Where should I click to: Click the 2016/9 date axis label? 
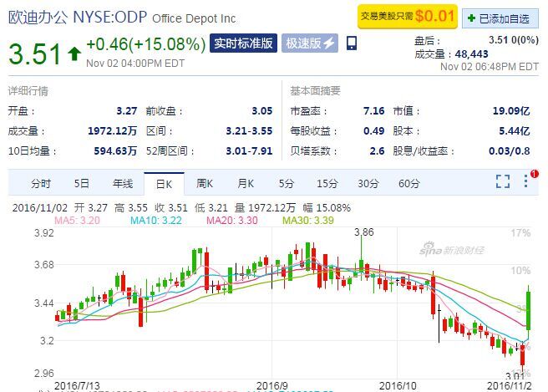pyautogui.click(x=271, y=385)
